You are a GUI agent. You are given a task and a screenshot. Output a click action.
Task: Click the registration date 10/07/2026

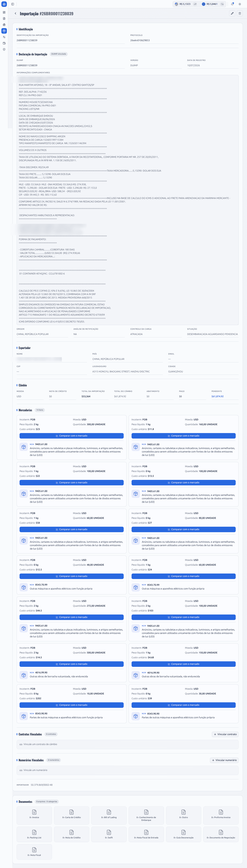193,65
